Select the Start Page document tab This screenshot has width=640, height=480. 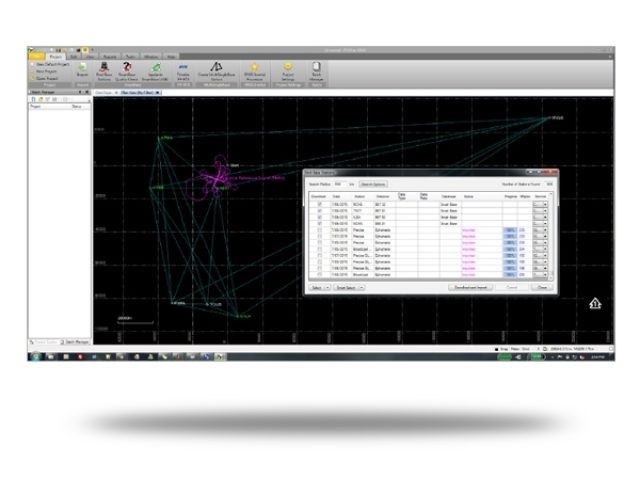[103, 93]
